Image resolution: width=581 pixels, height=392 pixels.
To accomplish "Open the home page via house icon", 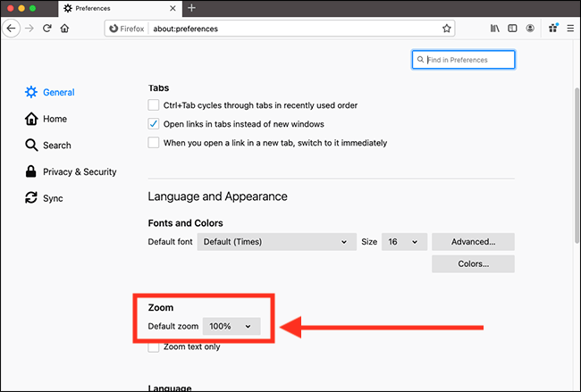I will [x=65, y=29].
